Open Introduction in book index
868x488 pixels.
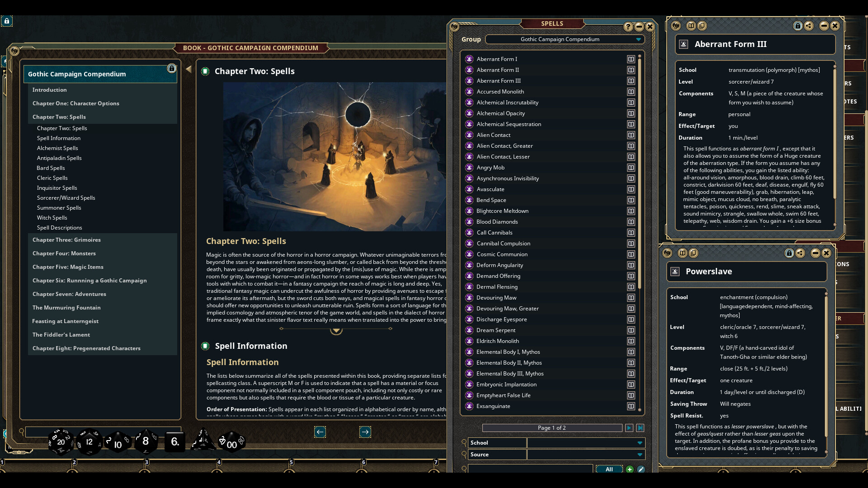[x=103, y=90]
